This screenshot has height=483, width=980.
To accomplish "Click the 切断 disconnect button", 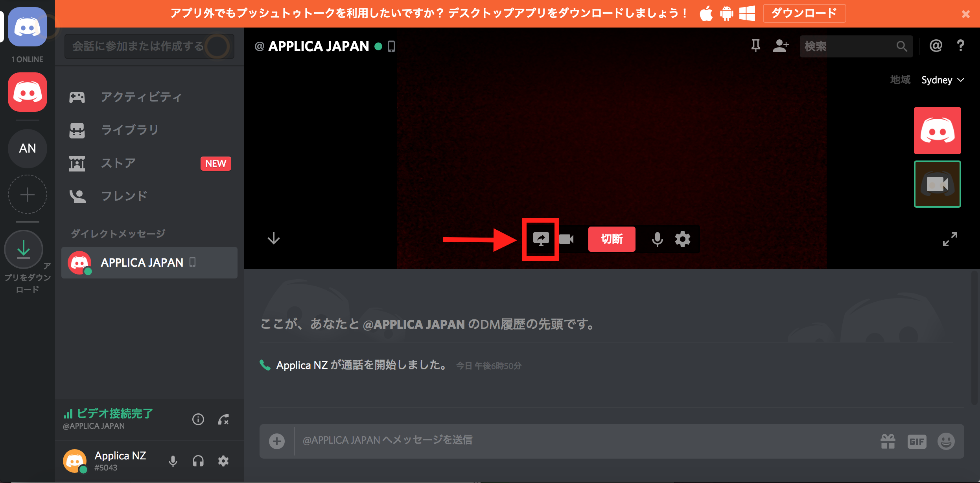I will (x=612, y=239).
